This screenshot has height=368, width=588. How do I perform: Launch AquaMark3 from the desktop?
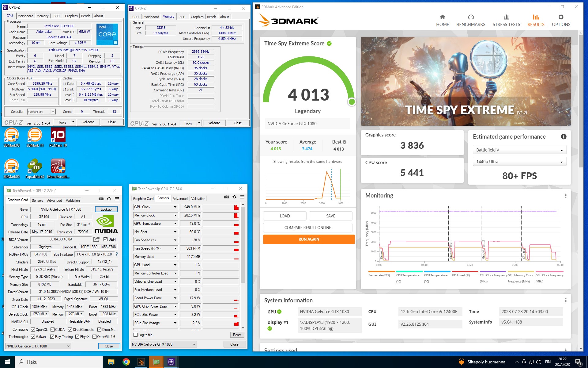point(35,169)
